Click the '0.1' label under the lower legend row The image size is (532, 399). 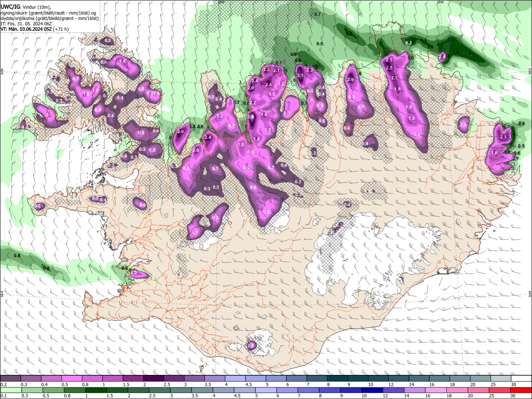coord(3,396)
